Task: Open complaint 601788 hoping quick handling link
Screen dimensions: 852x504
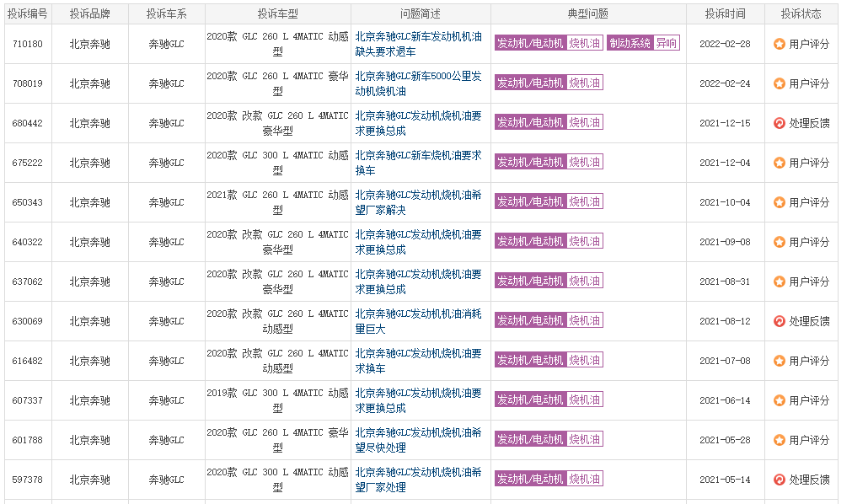Action: click(418, 441)
